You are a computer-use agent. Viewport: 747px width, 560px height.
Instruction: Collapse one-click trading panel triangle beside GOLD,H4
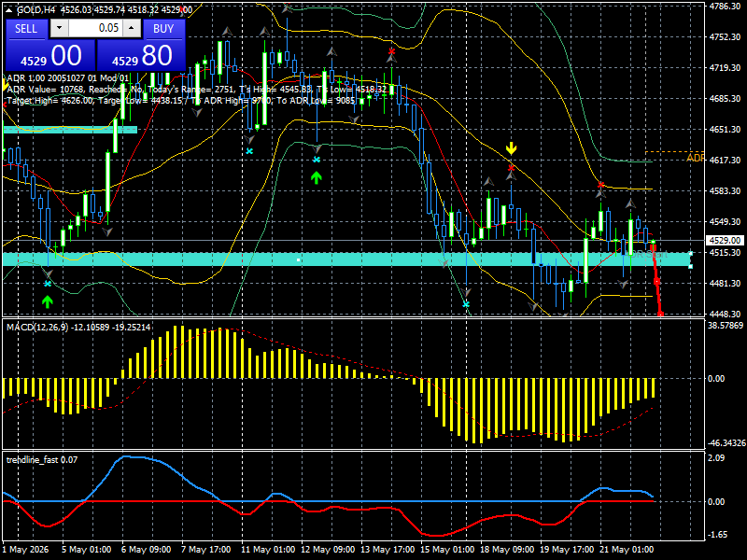coord(8,10)
